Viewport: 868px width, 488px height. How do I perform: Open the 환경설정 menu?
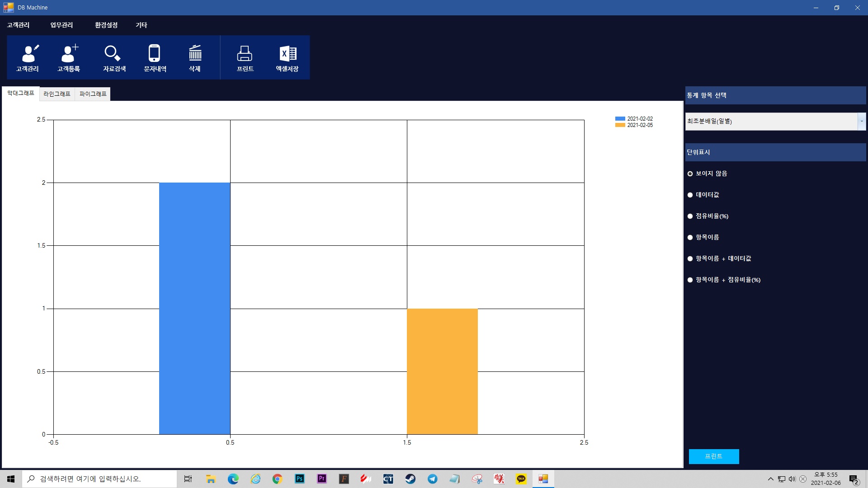pyautogui.click(x=106, y=25)
